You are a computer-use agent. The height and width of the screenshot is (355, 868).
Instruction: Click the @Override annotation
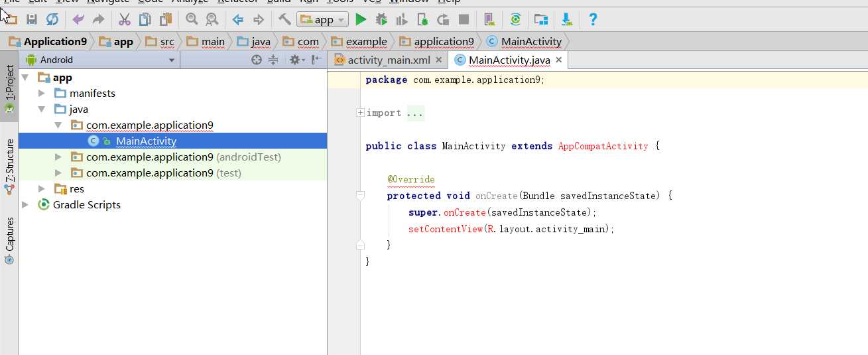pyautogui.click(x=411, y=179)
